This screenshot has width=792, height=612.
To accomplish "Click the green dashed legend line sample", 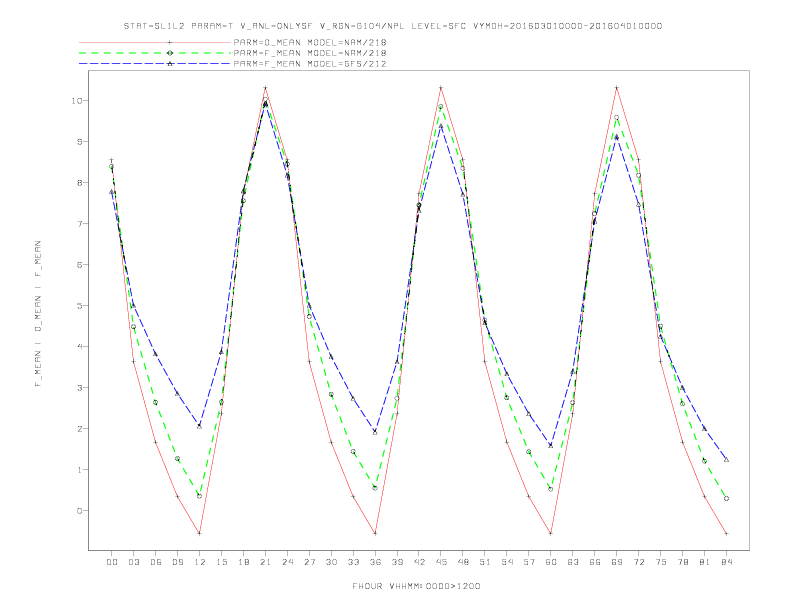I will [x=155, y=53].
